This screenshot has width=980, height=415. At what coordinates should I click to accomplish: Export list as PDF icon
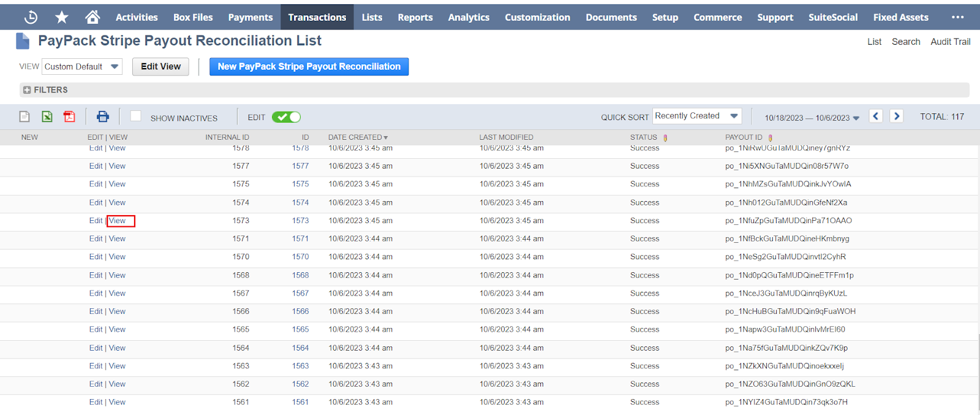69,116
